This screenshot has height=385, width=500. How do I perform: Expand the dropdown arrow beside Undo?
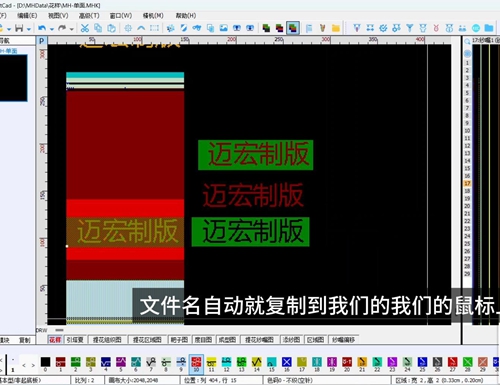pyautogui.click(x=52, y=29)
